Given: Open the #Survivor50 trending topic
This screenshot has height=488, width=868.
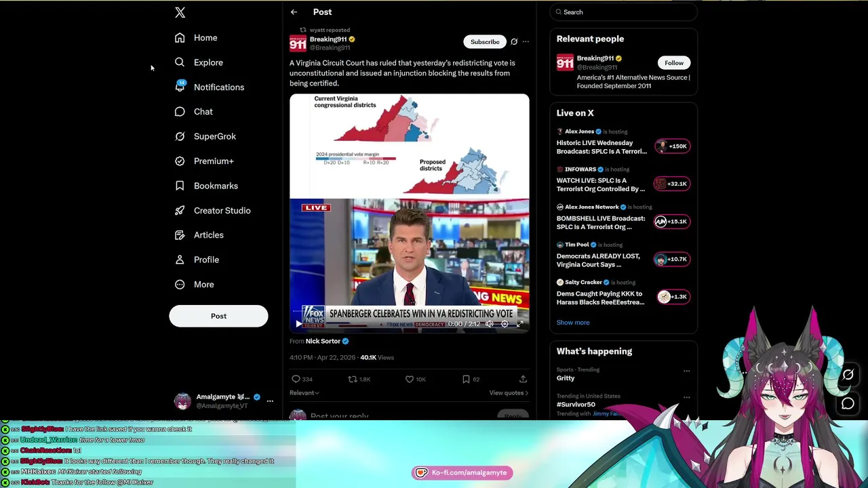Looking at the screenshot, I should pyautogui.click(x=576, y=405).
